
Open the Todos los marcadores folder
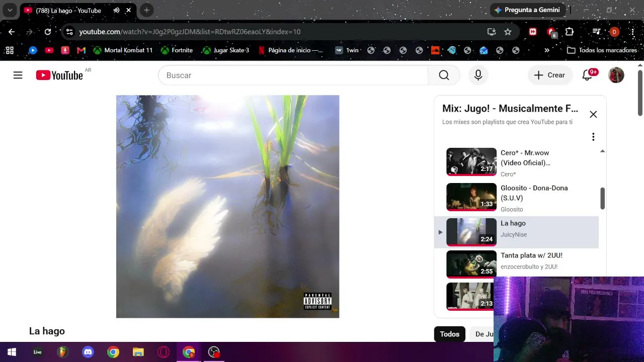click(x=602, y=50)
